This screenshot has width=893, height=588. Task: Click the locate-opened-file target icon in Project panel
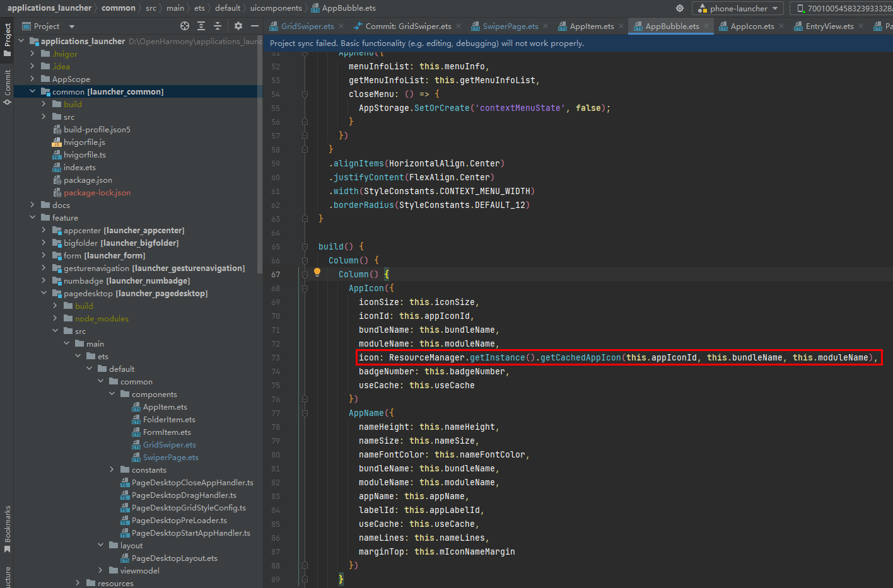pyautogui.click(x=185, y=26)
